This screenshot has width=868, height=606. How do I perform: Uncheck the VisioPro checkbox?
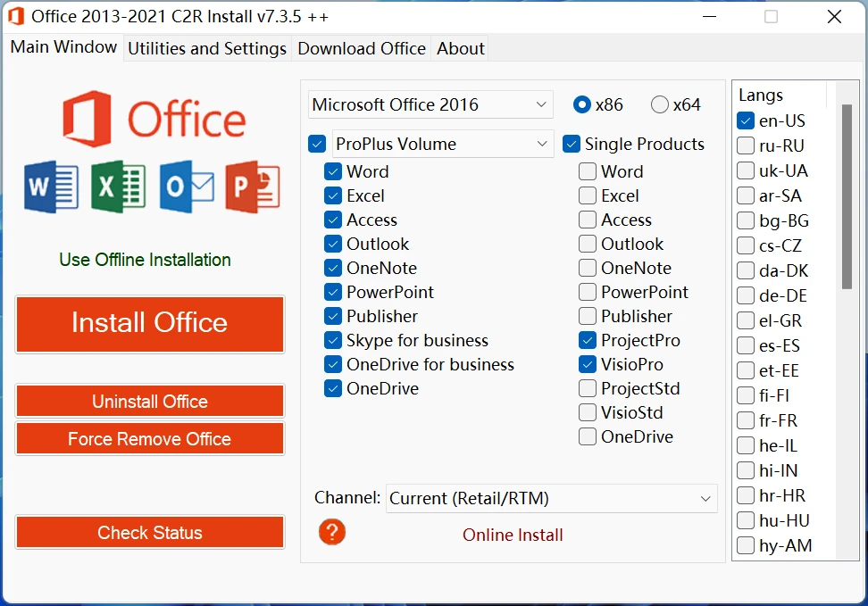tap(588, 364)
